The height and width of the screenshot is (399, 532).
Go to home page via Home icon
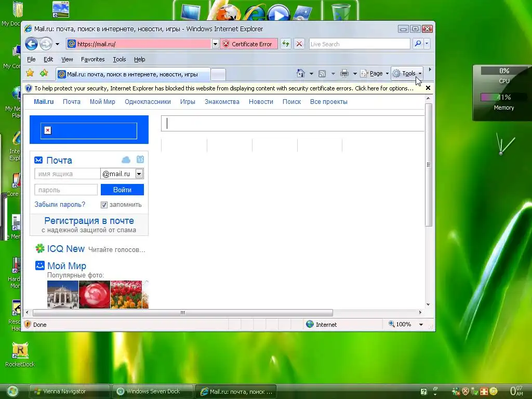coord(301,73)
